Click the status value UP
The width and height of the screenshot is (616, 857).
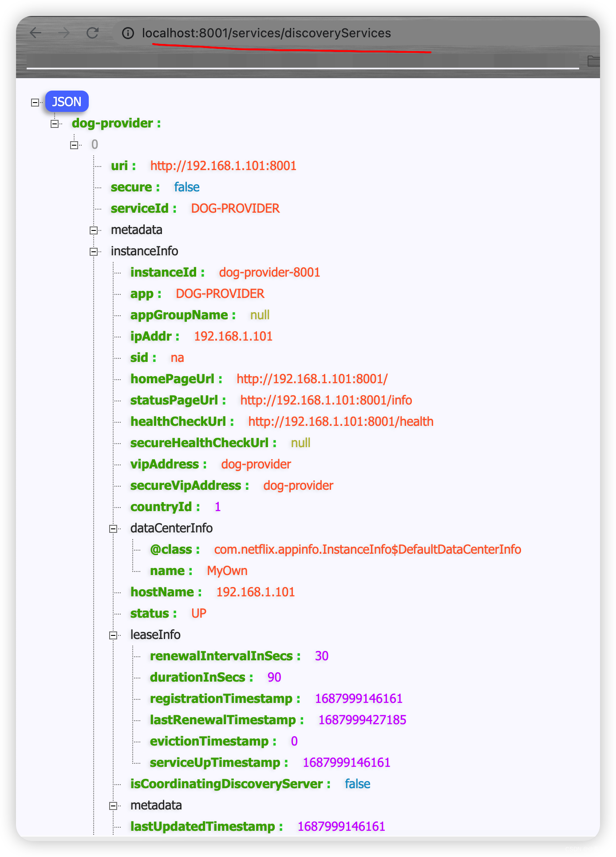point(199,613)
